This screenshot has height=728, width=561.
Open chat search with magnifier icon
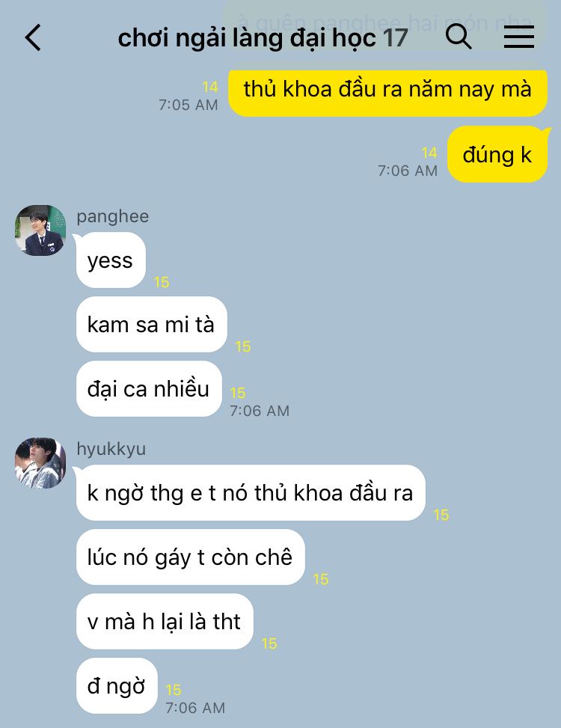coord(459,36)
